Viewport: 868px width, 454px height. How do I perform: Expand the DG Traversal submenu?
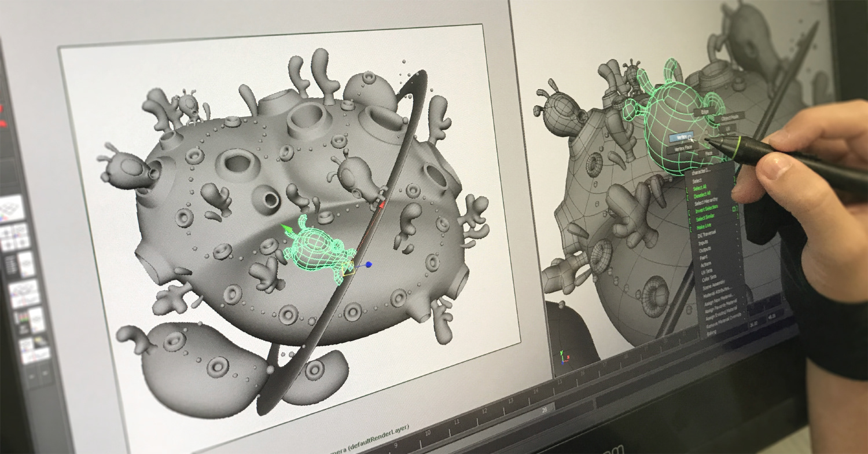point(707,234)
